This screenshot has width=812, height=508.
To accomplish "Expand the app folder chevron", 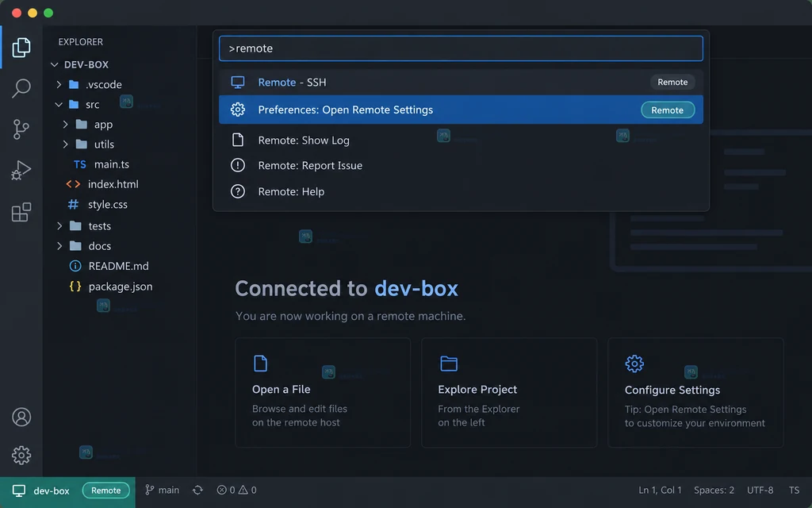I will click(65, 125).
